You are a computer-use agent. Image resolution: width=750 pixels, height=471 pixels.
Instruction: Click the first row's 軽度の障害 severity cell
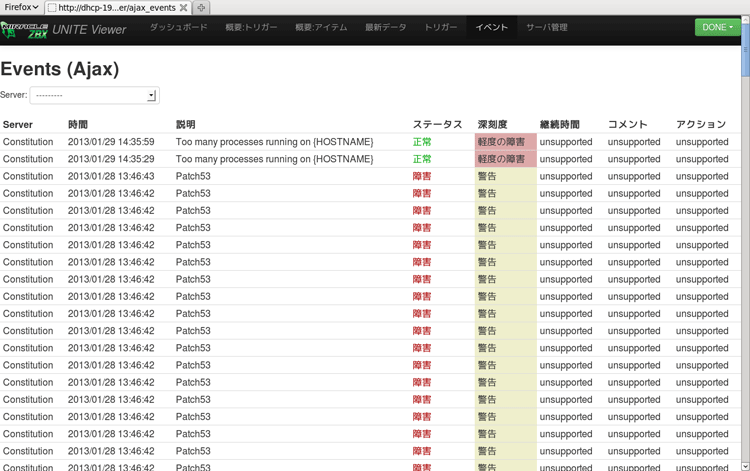point(501,142)
